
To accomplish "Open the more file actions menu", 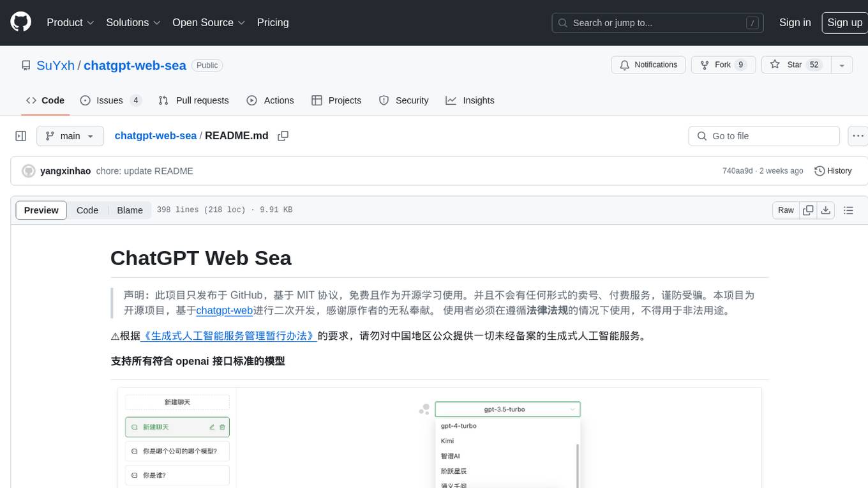I will pyautogui.click(x=858, y=136).
